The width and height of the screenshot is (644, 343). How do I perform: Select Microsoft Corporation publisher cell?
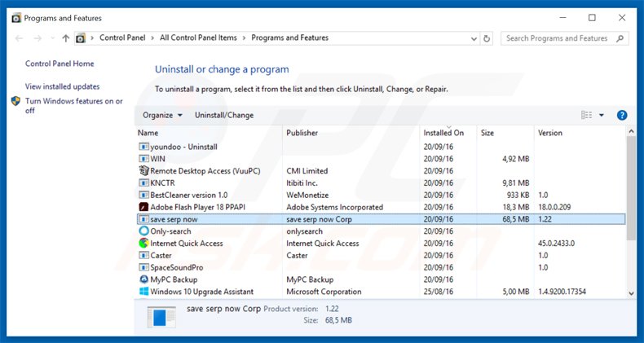324,292
